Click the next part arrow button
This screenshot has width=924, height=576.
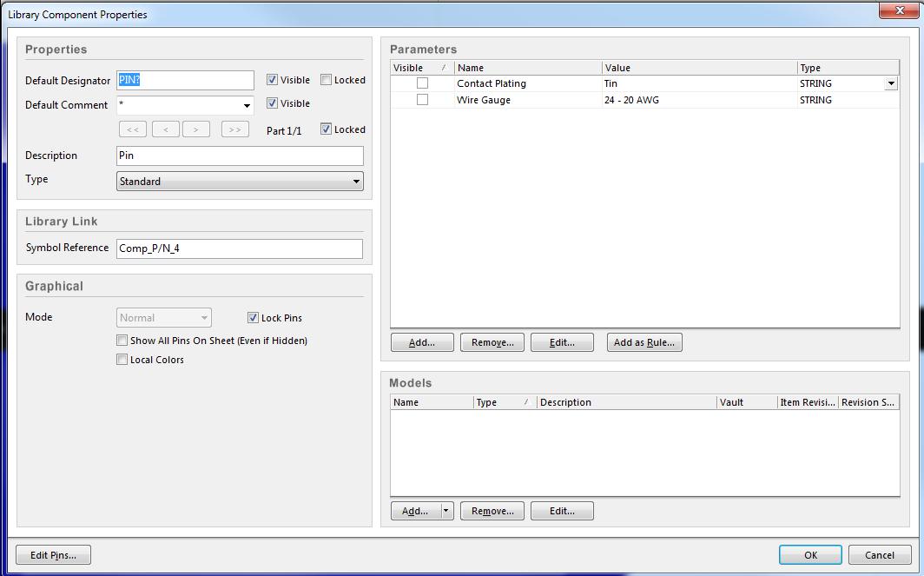point(196,129)
